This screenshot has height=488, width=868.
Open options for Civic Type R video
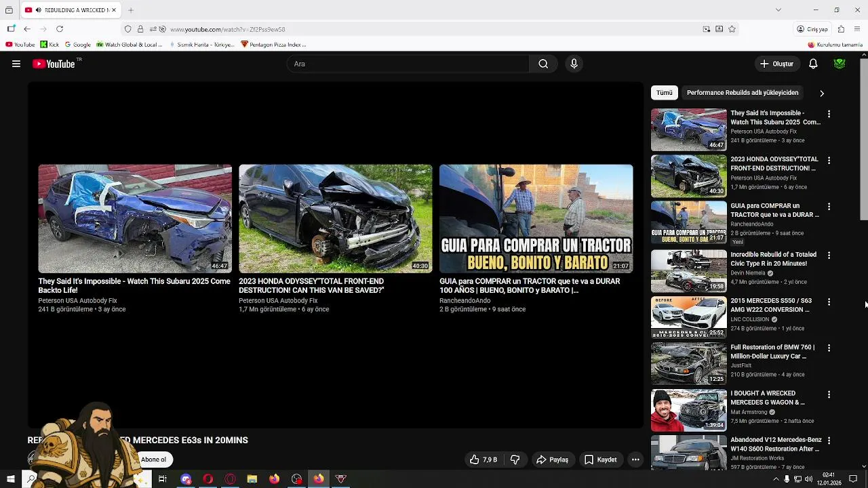pos(829,256)
